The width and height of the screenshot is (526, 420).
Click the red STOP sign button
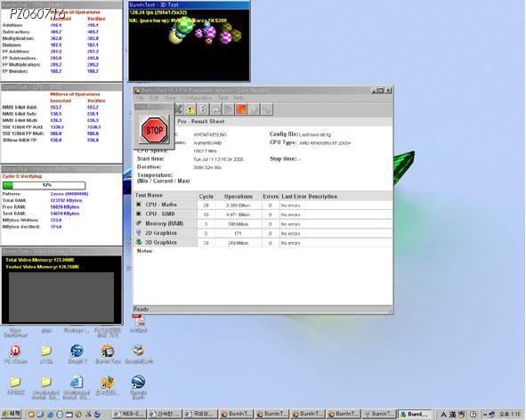pos(154,130)
